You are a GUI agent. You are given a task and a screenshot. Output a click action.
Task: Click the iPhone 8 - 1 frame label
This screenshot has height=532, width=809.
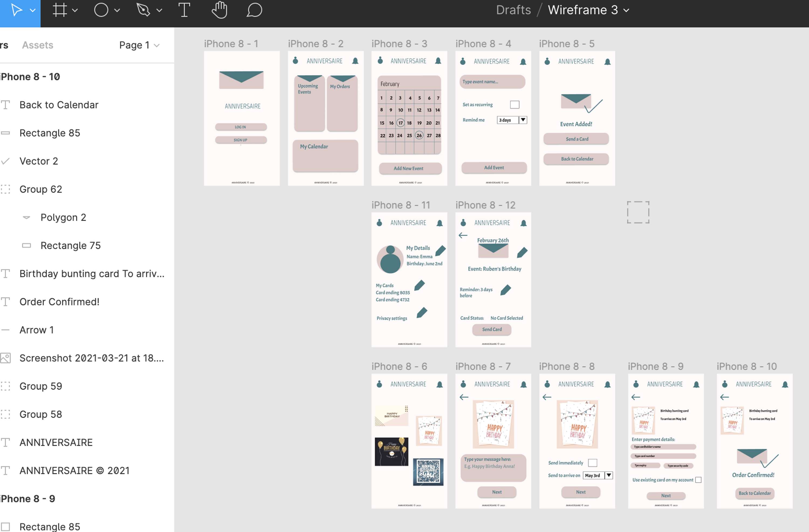click(231, 44)
